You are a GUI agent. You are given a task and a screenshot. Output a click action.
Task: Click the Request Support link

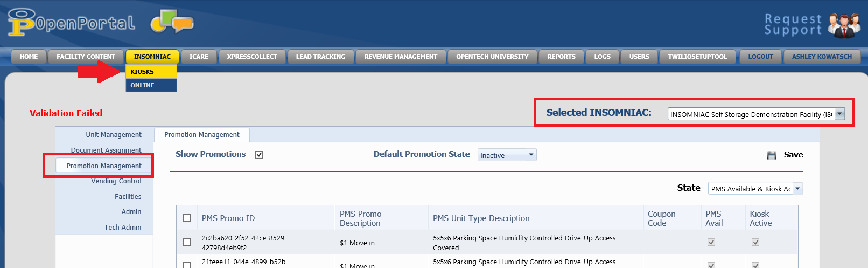click(793, 25)
